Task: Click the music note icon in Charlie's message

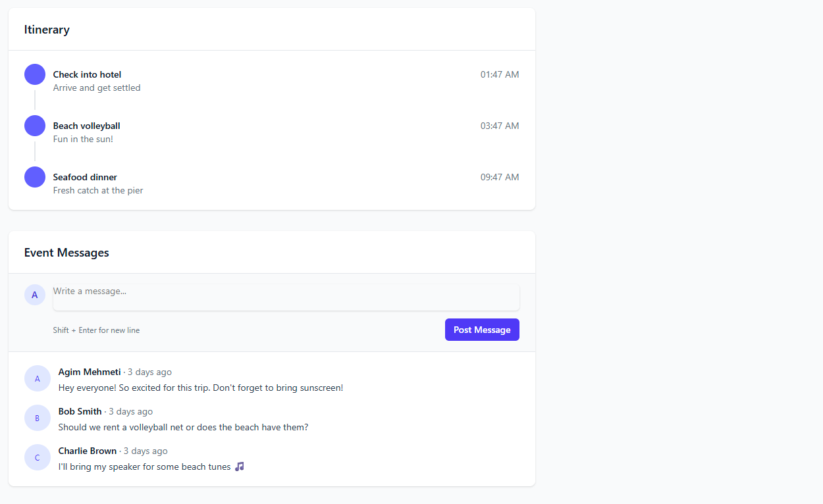Action: click(239, 466)
